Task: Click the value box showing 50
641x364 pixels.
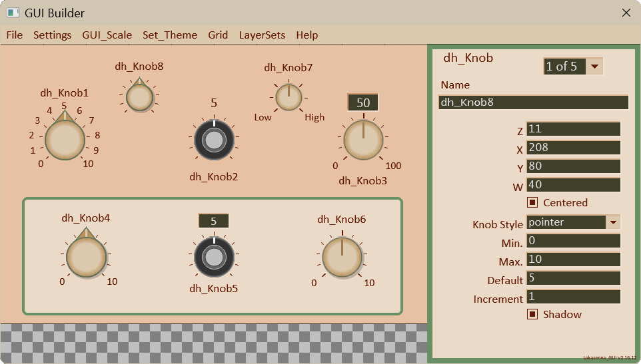Action: [363, 103]
